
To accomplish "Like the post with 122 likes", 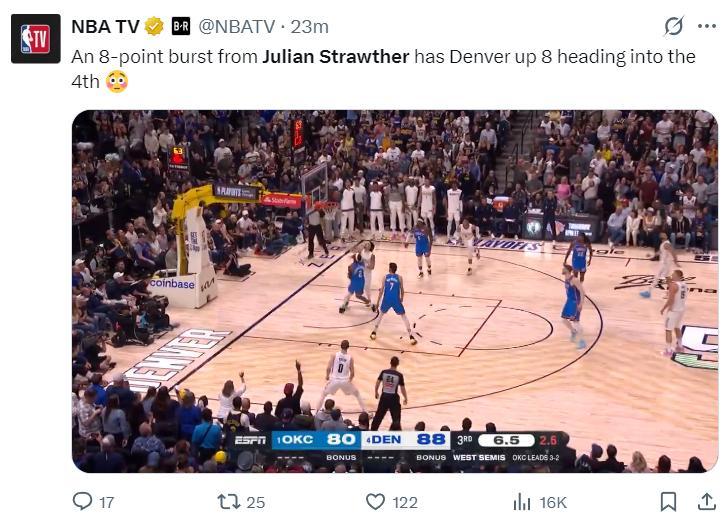I will point(392,502).
